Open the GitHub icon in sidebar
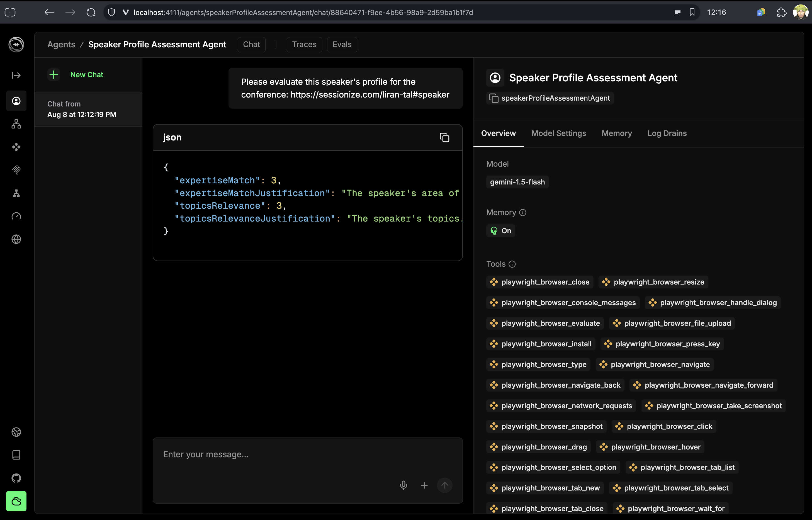 (16, 478)
